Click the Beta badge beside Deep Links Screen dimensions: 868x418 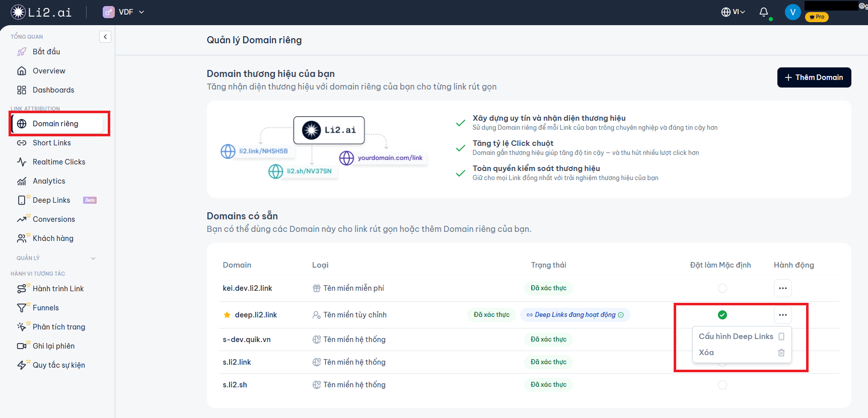[x=90, y=200]
